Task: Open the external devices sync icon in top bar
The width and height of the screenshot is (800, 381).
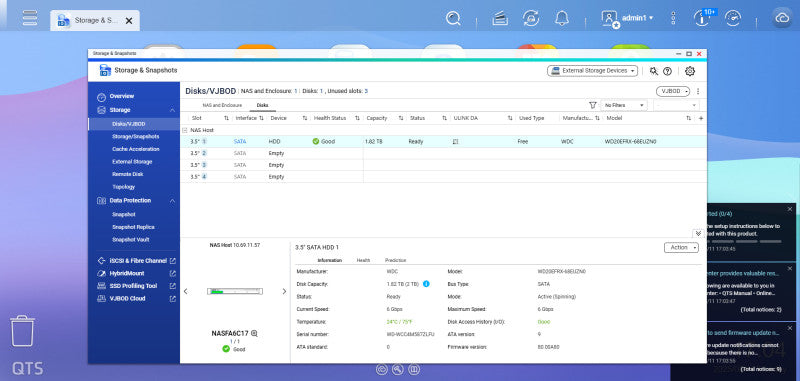Action: 531,18
